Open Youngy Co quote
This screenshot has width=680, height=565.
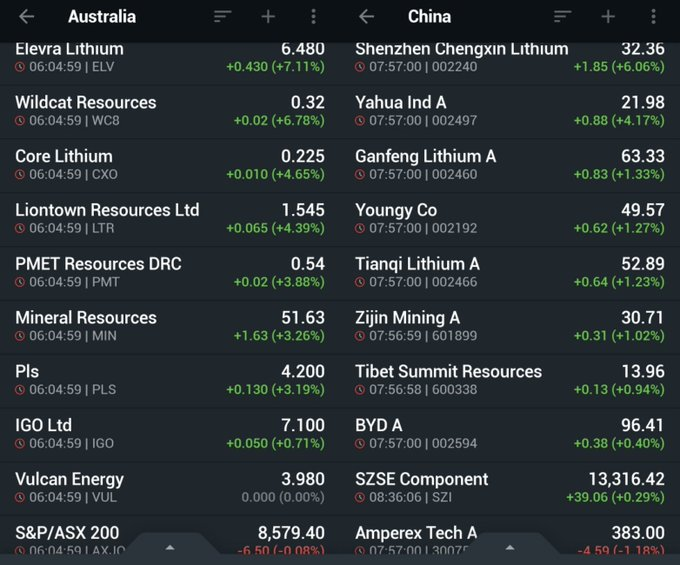(510, 219)
